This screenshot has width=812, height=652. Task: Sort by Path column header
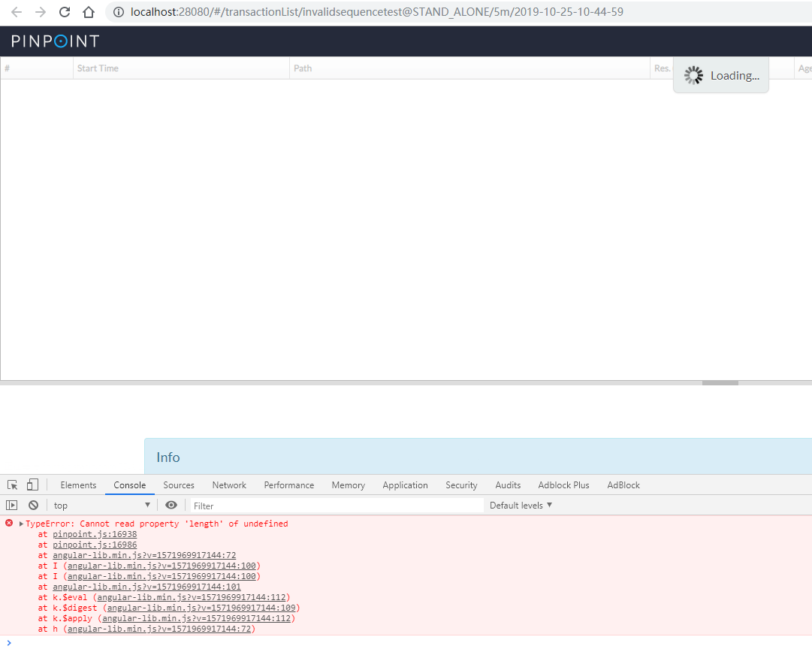(469, 68)
